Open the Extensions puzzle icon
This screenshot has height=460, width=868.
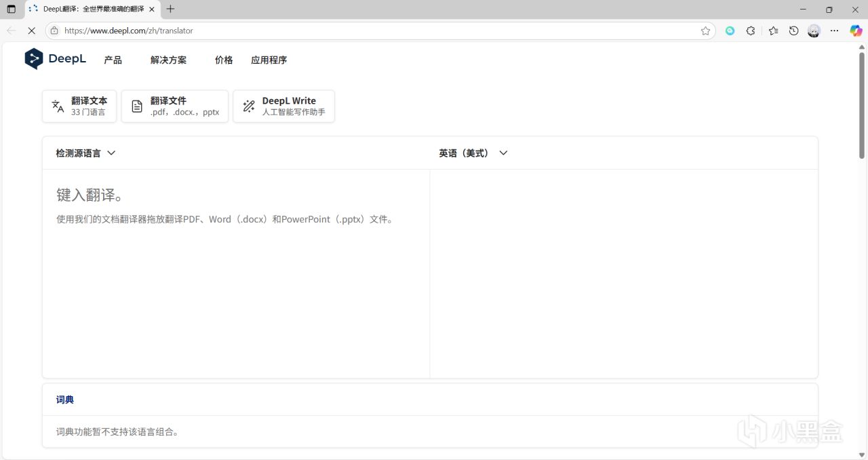(x=751, y=31)
